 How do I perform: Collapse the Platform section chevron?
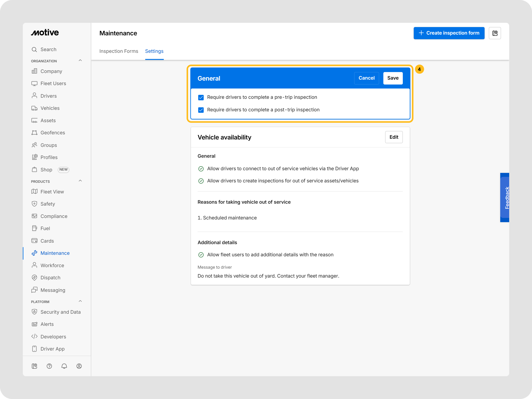coord(80,301)
